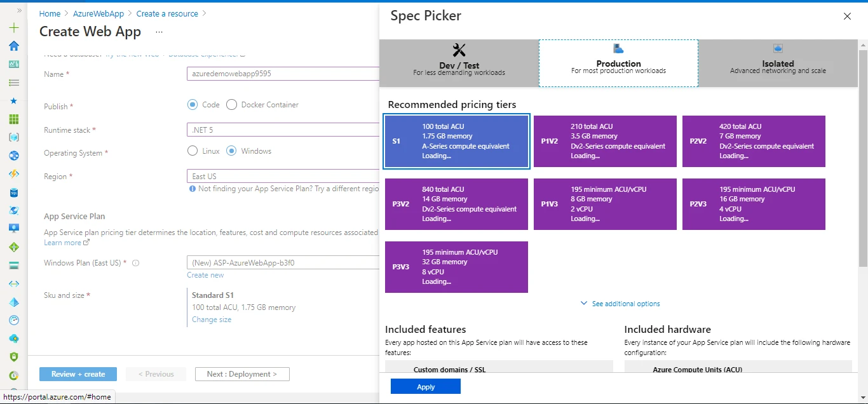This screenshot has height=404, width=868.
Task: Choose Docker Container as publish method
Action: [231, 104]
